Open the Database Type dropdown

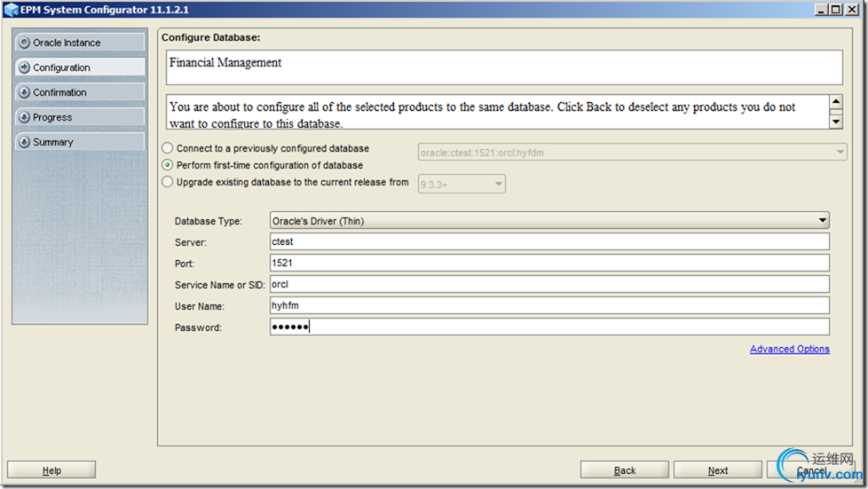click(549, 221)
